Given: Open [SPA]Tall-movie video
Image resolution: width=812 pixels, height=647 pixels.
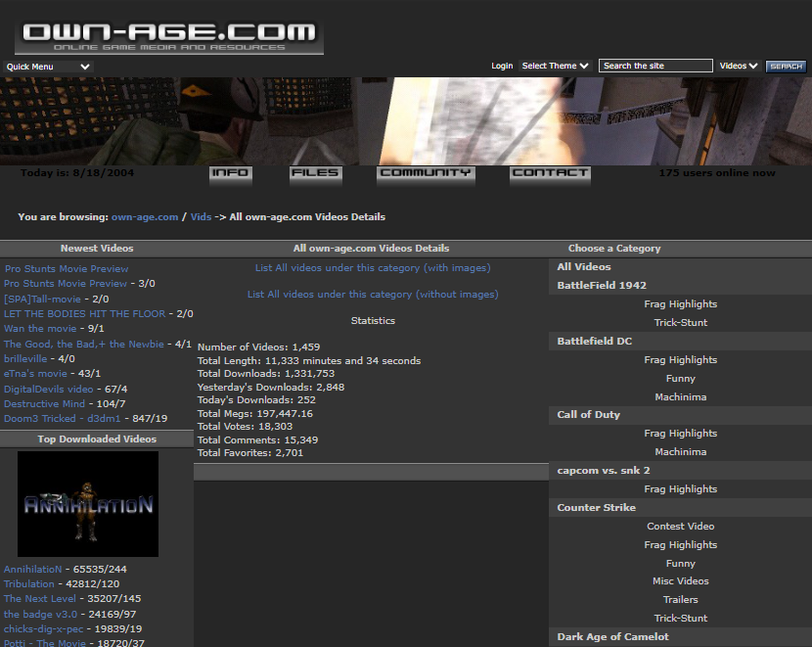Looking at the screenshot, I should point(42,299).
